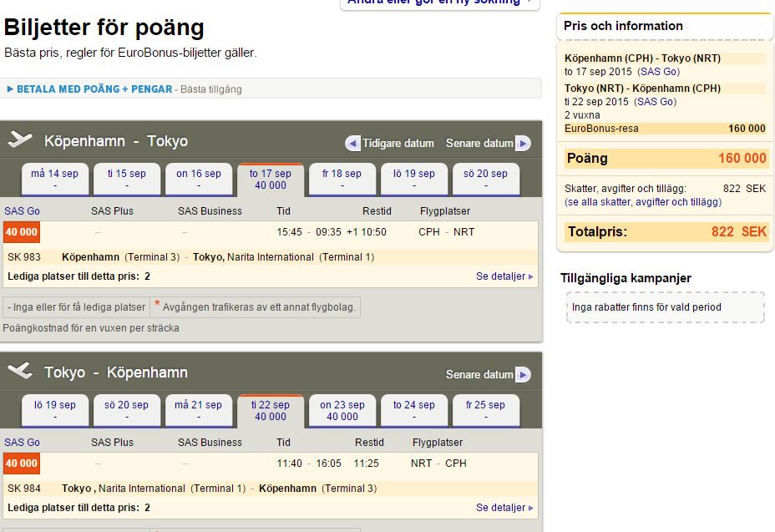Select the må 14 sep outbound date tab
Image resolution: width=775 pixels, height=532 pixels.
pos(55,180)
